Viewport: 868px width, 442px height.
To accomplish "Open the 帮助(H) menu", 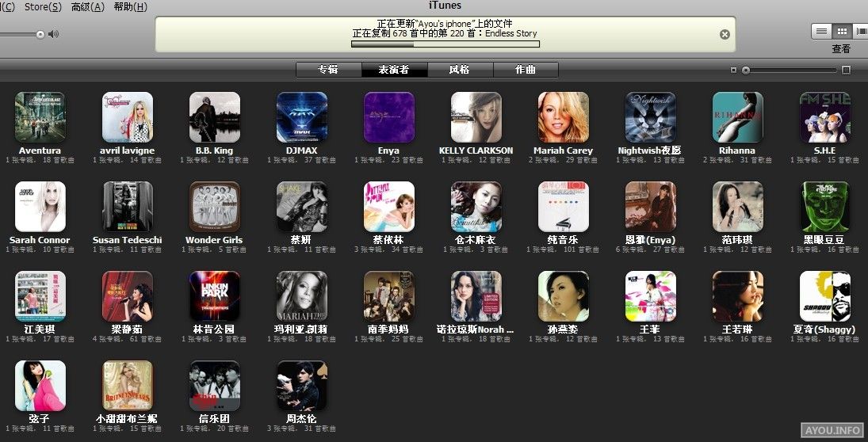I will click(x=131, y=6).
